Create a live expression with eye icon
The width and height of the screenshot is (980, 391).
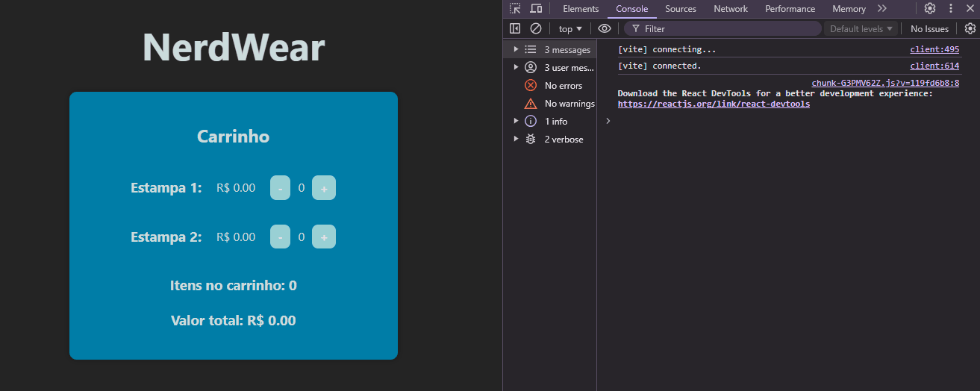605,28
